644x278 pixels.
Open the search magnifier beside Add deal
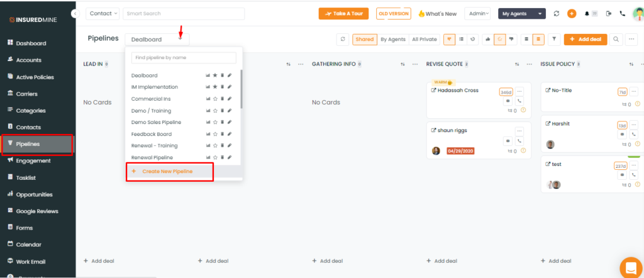coord(616,40)
